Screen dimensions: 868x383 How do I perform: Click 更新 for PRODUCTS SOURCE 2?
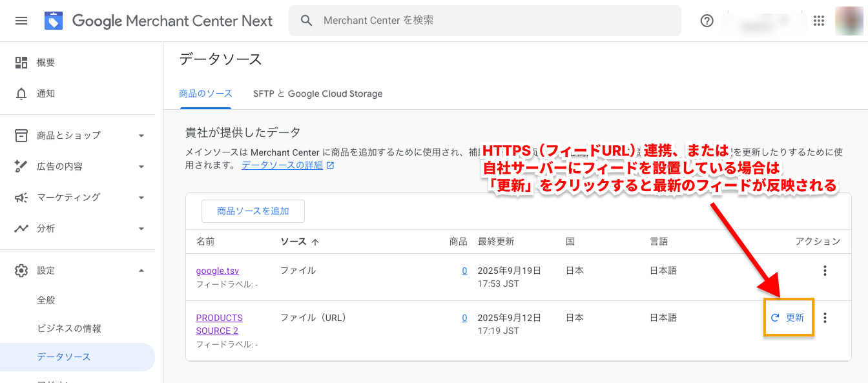[x=788, y=318]
